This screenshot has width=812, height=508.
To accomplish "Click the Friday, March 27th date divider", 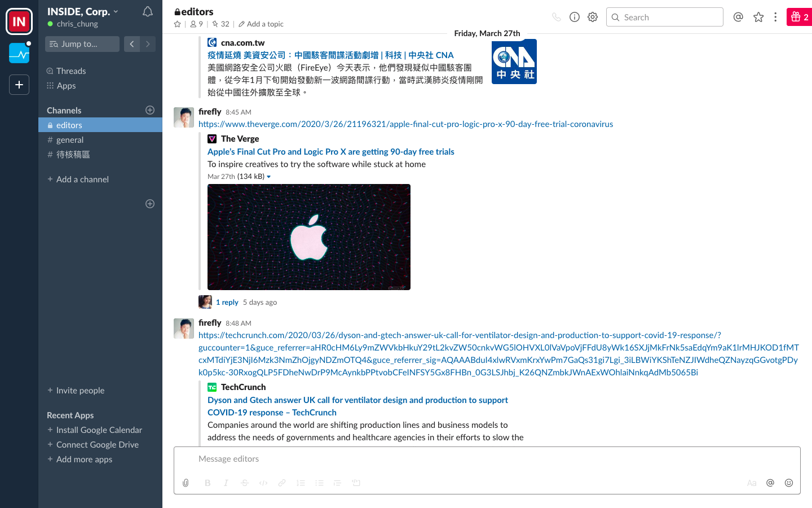I will (487, 33).
